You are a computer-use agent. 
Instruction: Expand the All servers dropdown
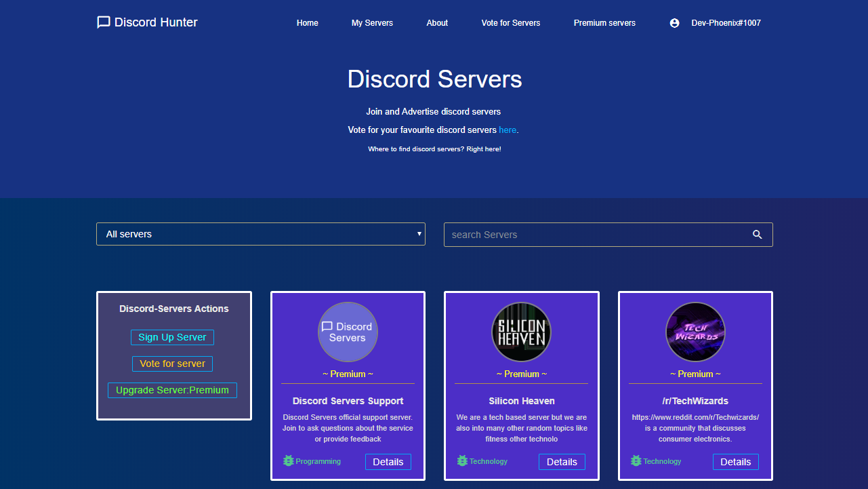click(x=261, y=234)
